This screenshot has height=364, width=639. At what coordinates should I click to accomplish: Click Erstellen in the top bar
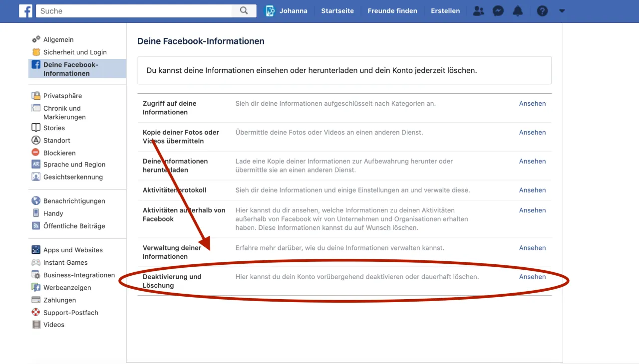445,11
